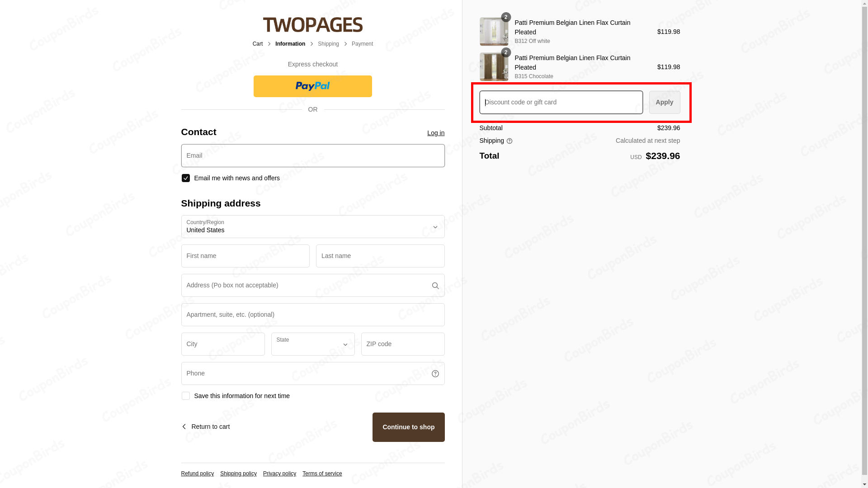The height and width of the screenshot is (488, 868).
Task: Focus the ZIP code field
Action: 403,344
